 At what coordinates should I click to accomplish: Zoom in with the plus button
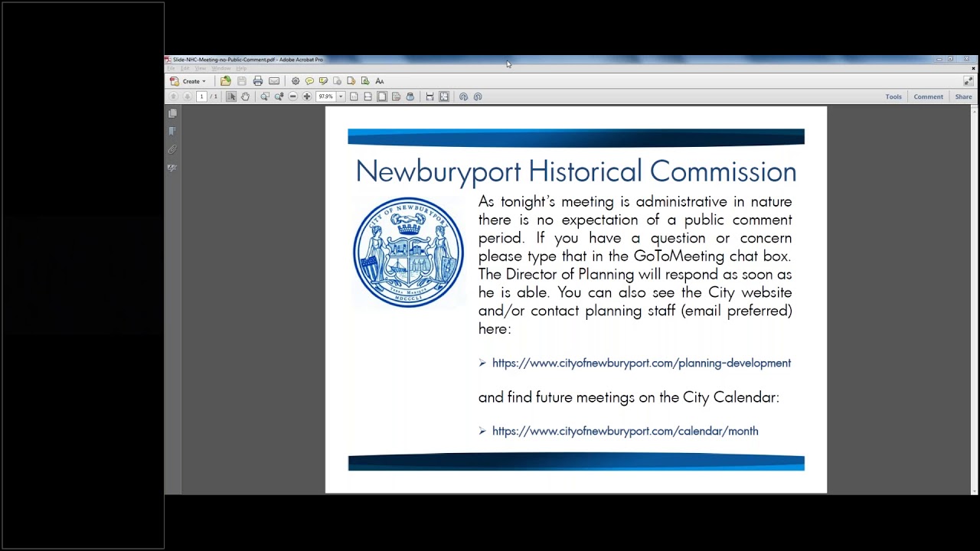click(307, 96)
